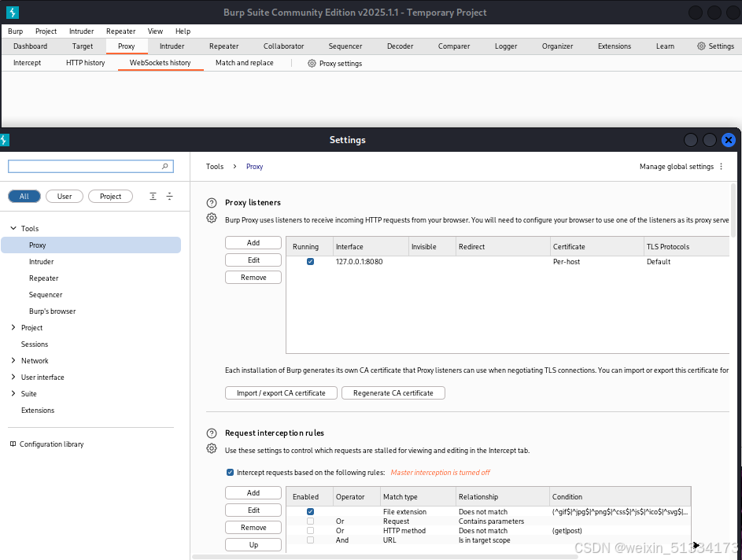Click Import / export CA certificate button
742x560 pixels.
[x=281, y=393]
